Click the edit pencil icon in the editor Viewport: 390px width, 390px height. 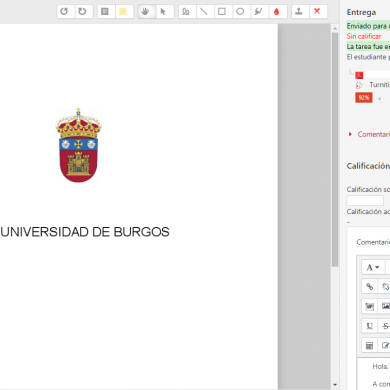(385, 346)
